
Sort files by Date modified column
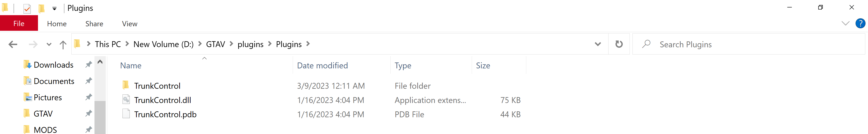point(322,65)
